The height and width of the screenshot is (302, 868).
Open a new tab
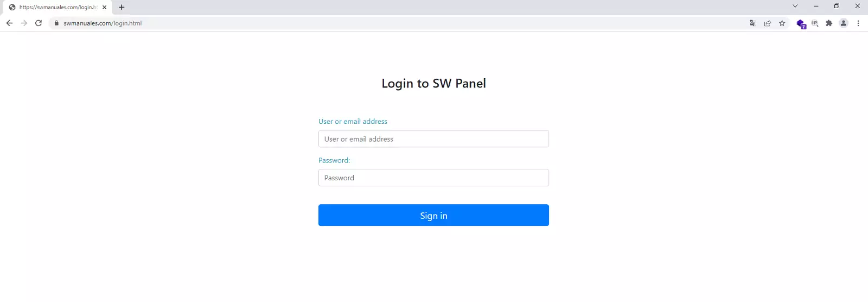pyautogui.click(x=122, y=7)
